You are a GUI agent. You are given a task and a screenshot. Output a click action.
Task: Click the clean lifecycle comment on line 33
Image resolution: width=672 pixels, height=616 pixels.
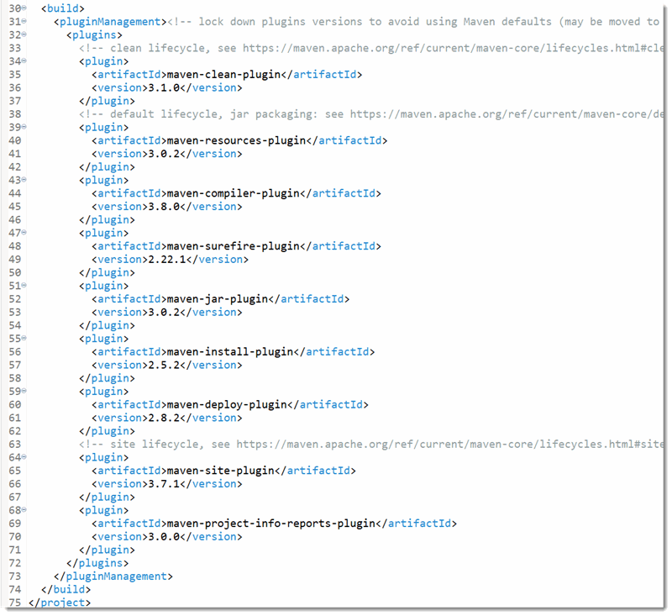(x=371, y=48)
